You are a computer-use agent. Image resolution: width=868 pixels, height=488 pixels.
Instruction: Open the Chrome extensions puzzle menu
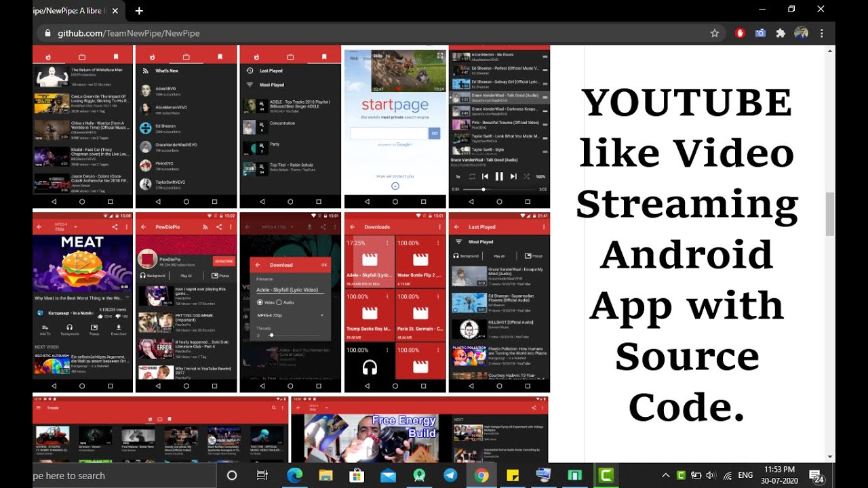[x=781, y=33]
